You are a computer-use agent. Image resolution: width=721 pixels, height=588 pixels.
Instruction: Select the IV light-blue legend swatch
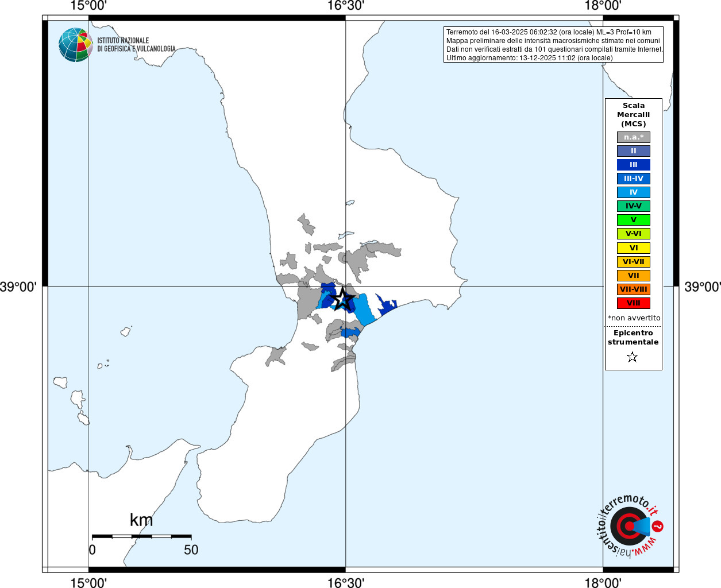click(x=634, y=192)
